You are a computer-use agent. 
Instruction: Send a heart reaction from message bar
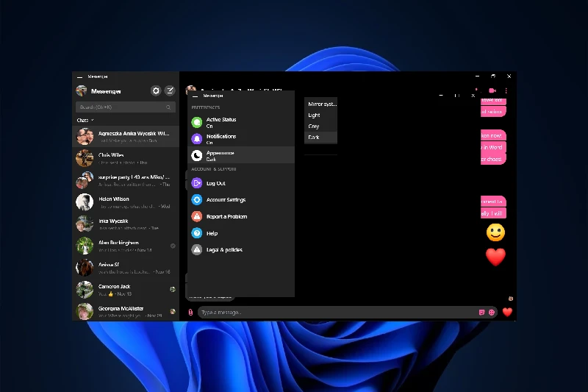coord(506,312)
